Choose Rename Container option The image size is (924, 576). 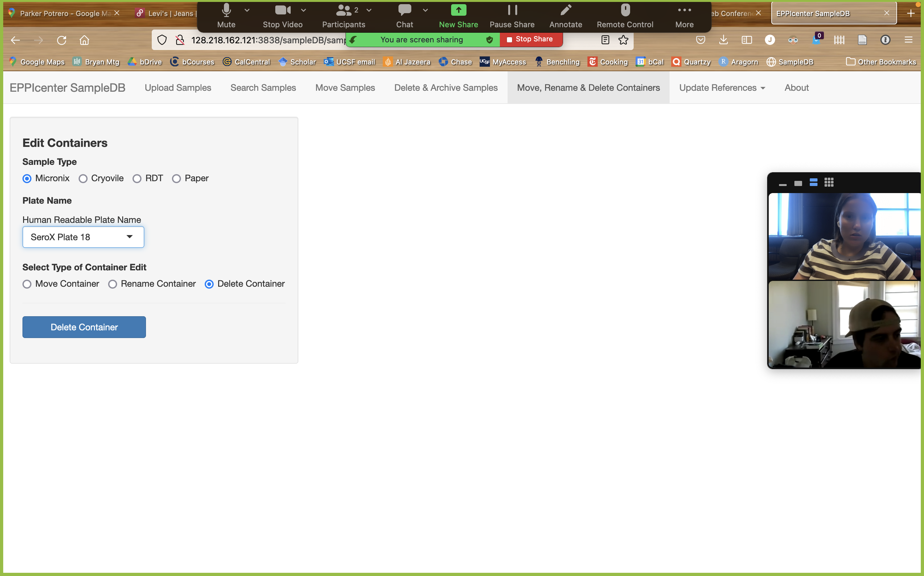[x=112, y=284]
